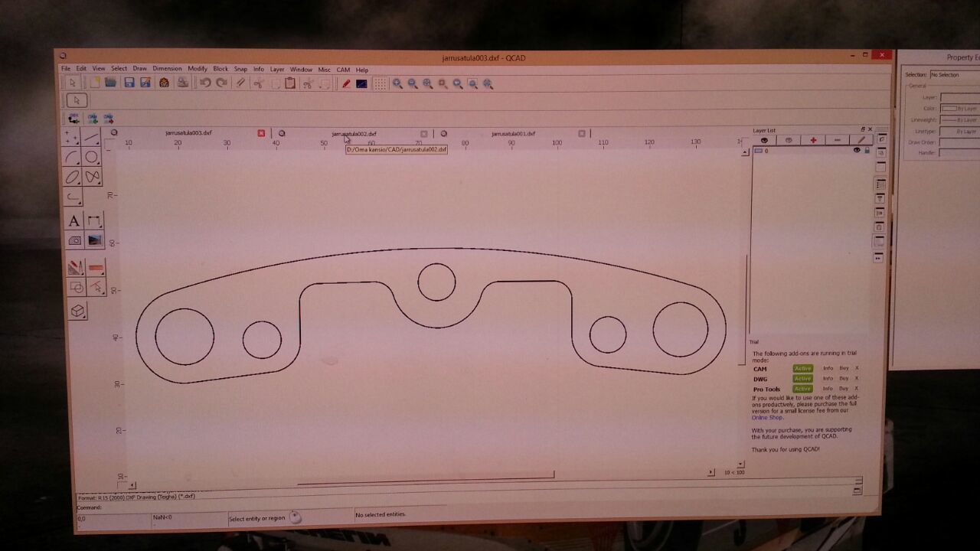Toggle visibility of layer 0
Image resolution: width=980 pixels, height=551 pixels.
click(x=857, y=151)
